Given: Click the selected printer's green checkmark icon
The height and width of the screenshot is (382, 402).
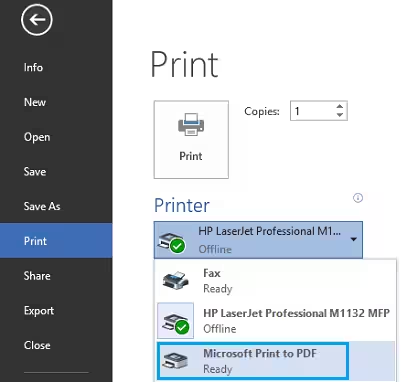Looking at the screenshot, I should click(x=178, y=246).
